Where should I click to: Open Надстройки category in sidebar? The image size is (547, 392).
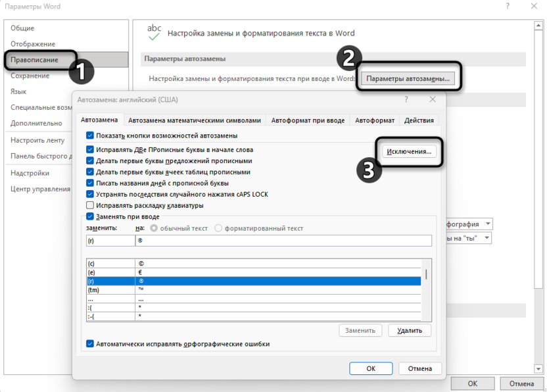point(30,173)
